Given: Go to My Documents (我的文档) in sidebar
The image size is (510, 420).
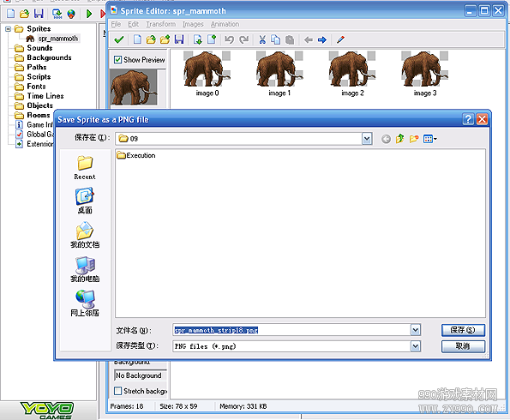Looking at the screenshot, I should [x=85, y=235].
